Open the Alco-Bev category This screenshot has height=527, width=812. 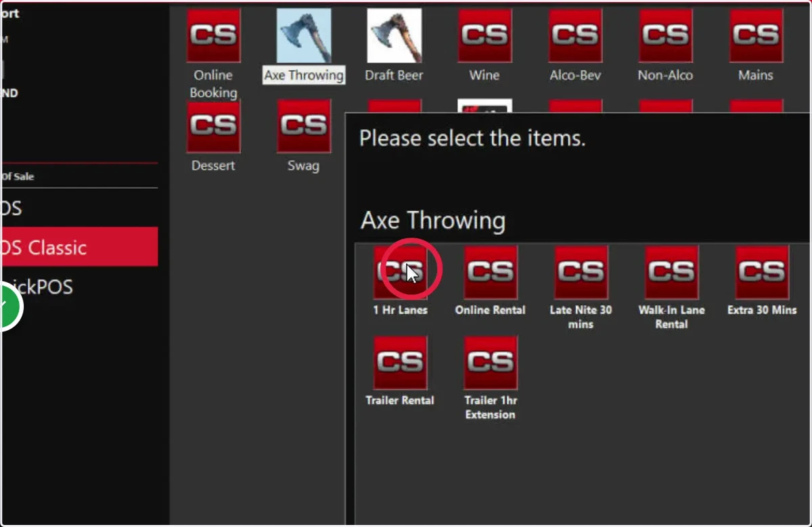click(575, 36)
